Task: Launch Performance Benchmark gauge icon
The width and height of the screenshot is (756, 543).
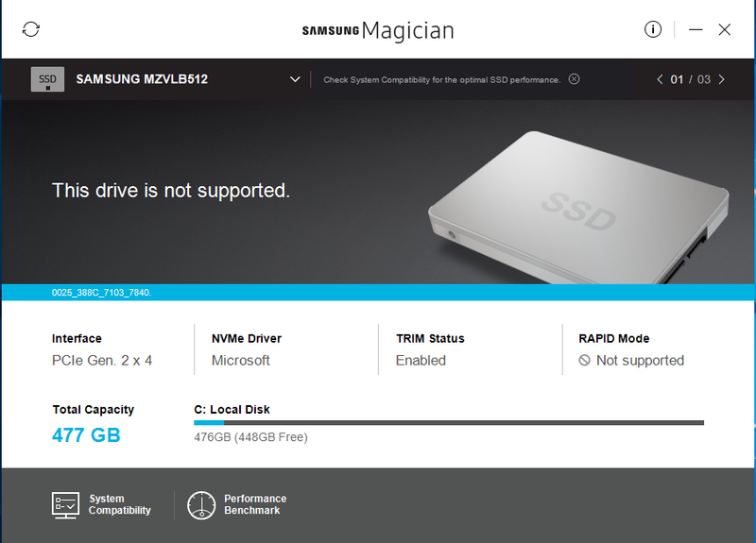Action: coord(201,505)
